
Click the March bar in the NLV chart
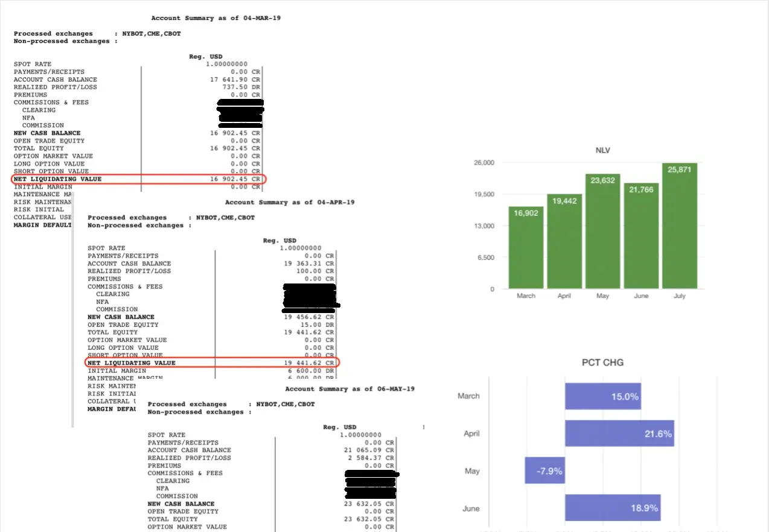click(x=526, y=247)
